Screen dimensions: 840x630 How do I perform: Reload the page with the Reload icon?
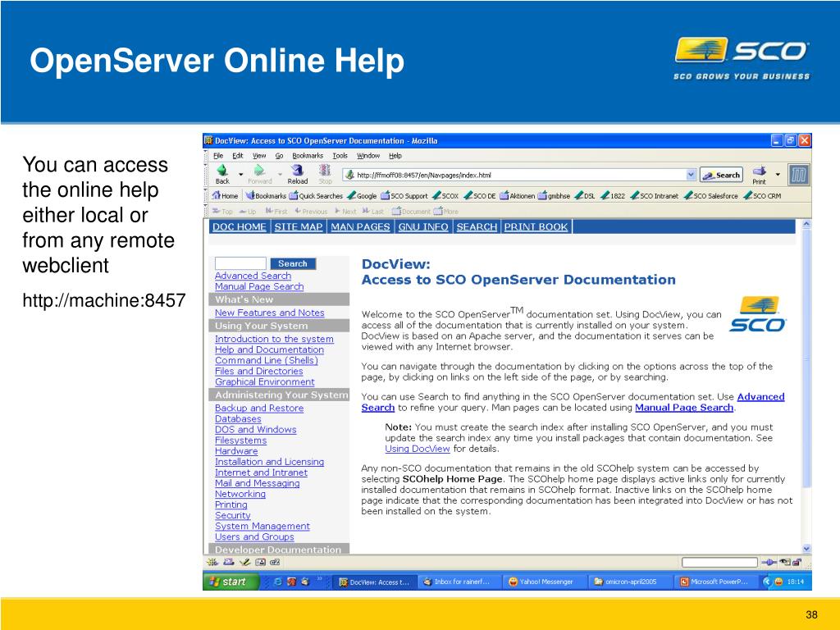[x=297, y=171]
